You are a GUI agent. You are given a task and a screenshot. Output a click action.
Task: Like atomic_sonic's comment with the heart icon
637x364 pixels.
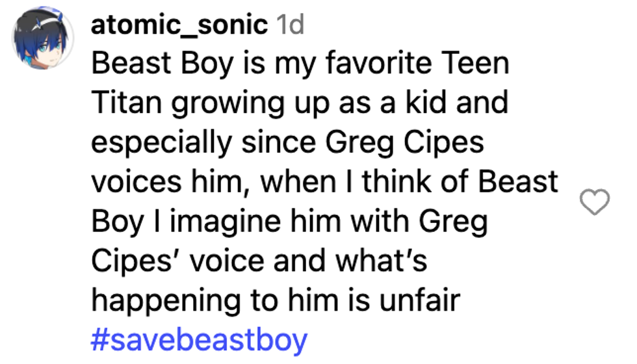[x=593, y=203]
